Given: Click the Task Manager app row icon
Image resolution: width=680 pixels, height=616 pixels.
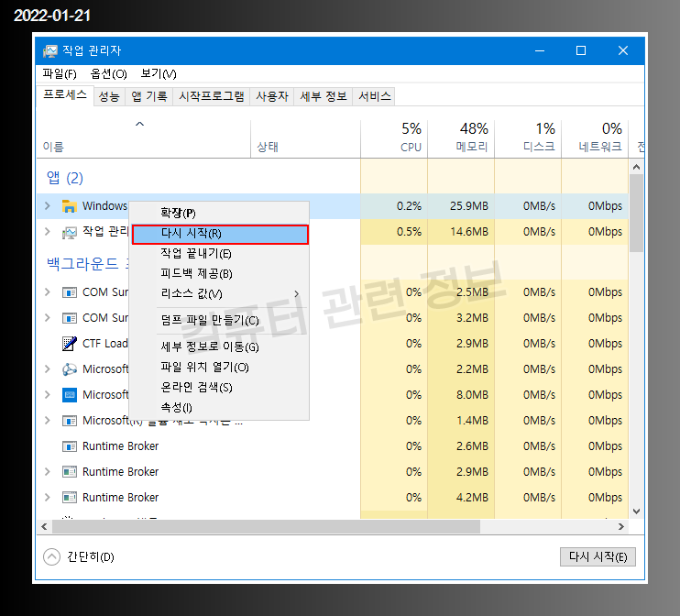Looking at the screenshot, I should [69, 232].
